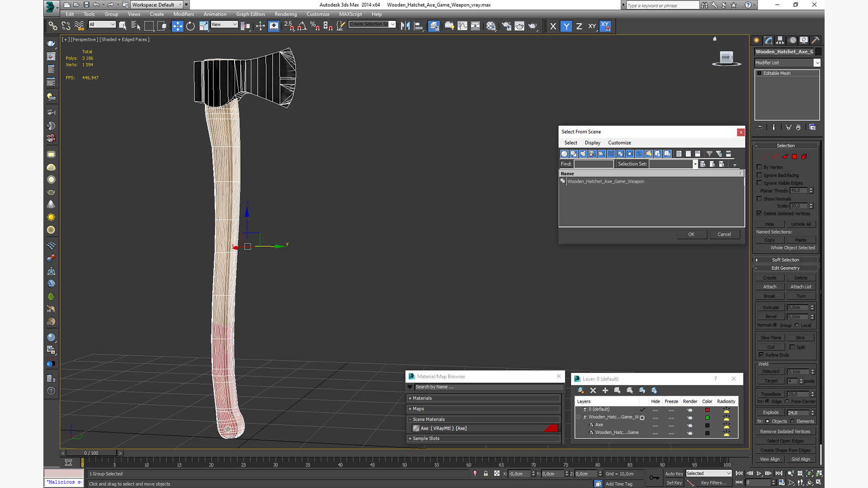Click the Select and Link chain icon
868x488 pixels.
coord(53,26)
